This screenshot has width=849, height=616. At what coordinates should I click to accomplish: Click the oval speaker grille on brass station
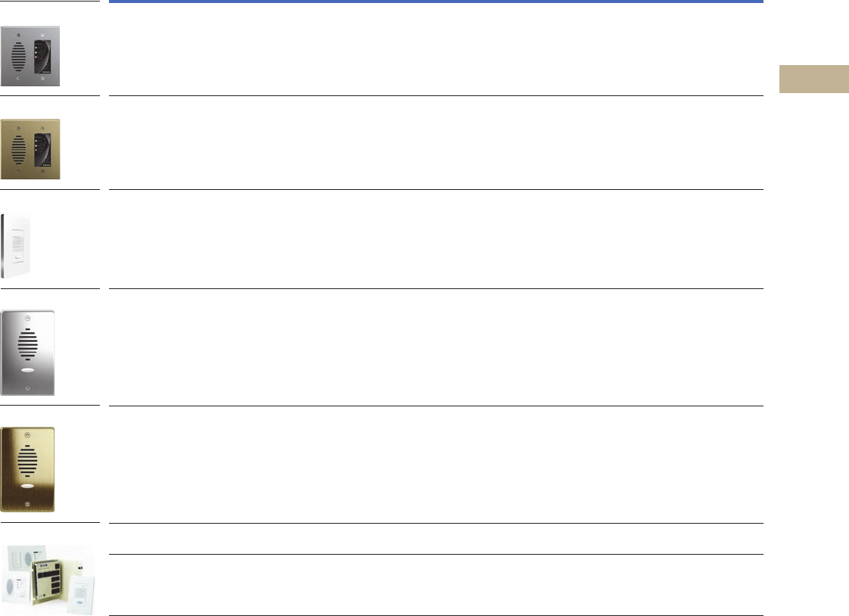18,150
